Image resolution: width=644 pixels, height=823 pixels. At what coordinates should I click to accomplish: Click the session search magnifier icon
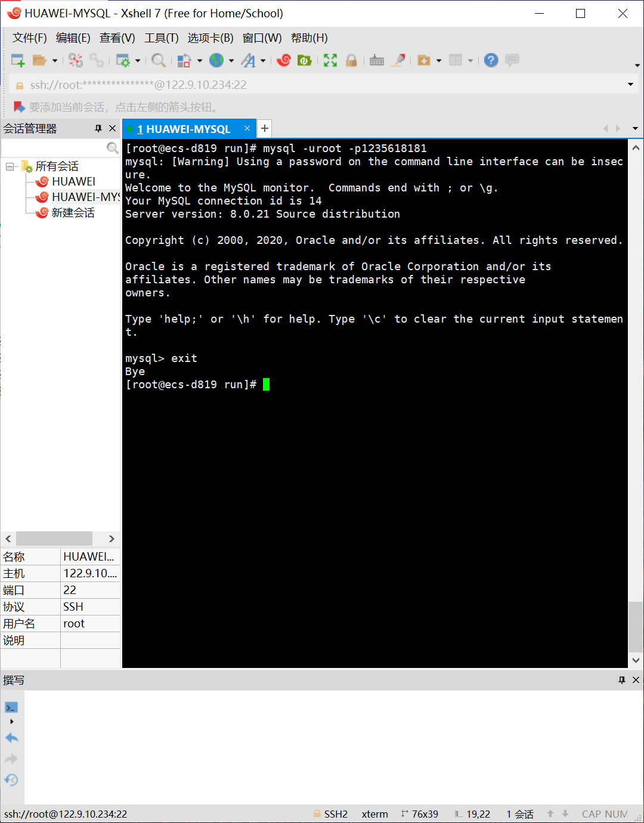tap(112, 147)
